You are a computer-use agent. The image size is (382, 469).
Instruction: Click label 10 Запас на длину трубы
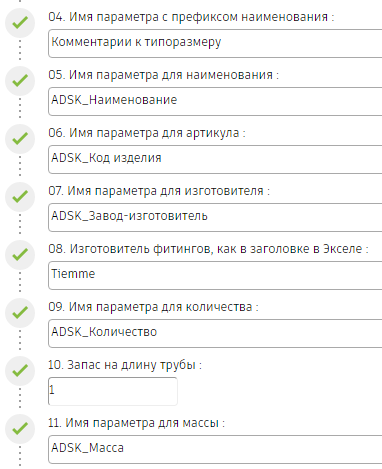tap(125, 365)
